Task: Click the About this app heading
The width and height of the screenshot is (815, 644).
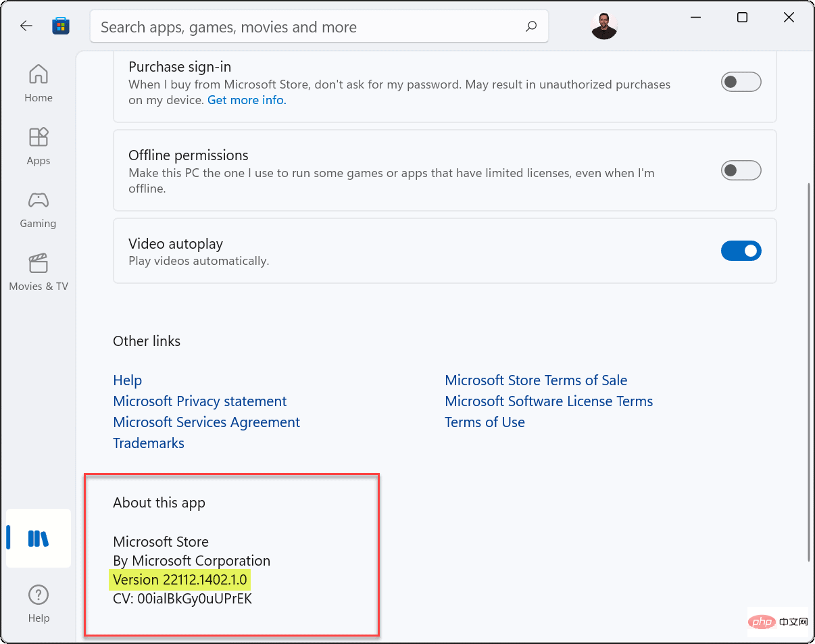Action: (159, 503)
